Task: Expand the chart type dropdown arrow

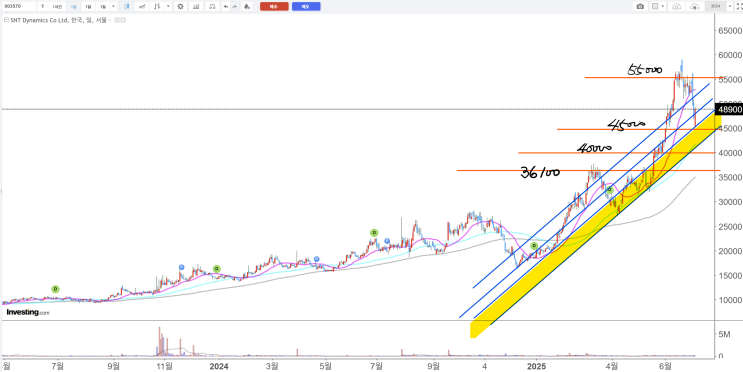Action: pyautogui.click(x=168, y=6)
